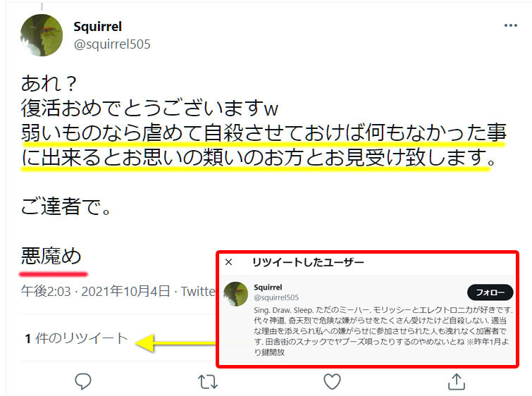Open Squirrel's large profile avatar
Screen dimensions: 532x396
coord(42,35)
